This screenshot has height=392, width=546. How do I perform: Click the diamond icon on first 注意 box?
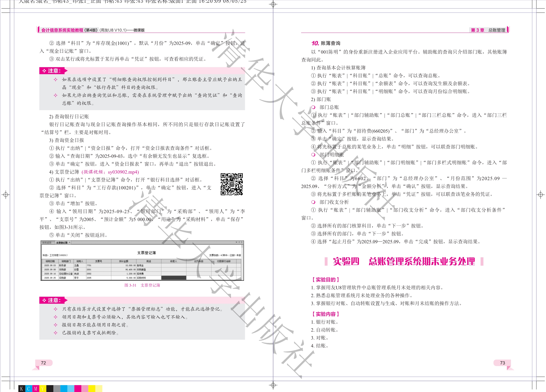click(x=44, y=71)
